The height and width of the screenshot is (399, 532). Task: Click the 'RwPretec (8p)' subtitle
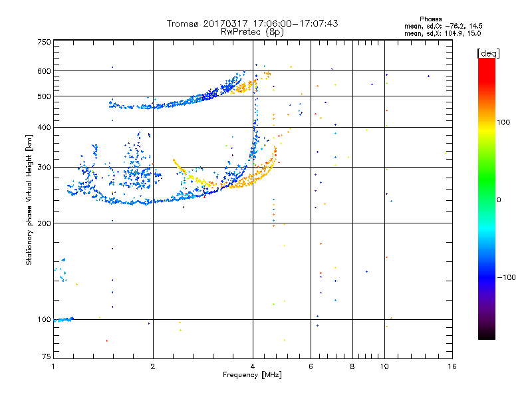(252, 32)
